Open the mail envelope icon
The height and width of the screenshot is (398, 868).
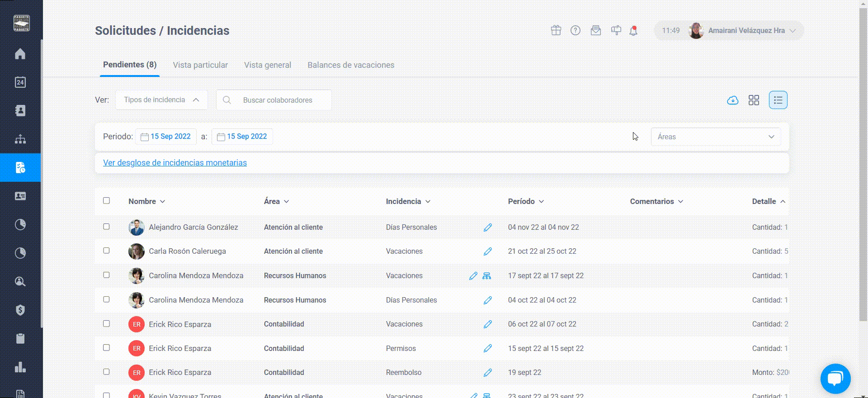pyautogui.click(x=596, y=30)
